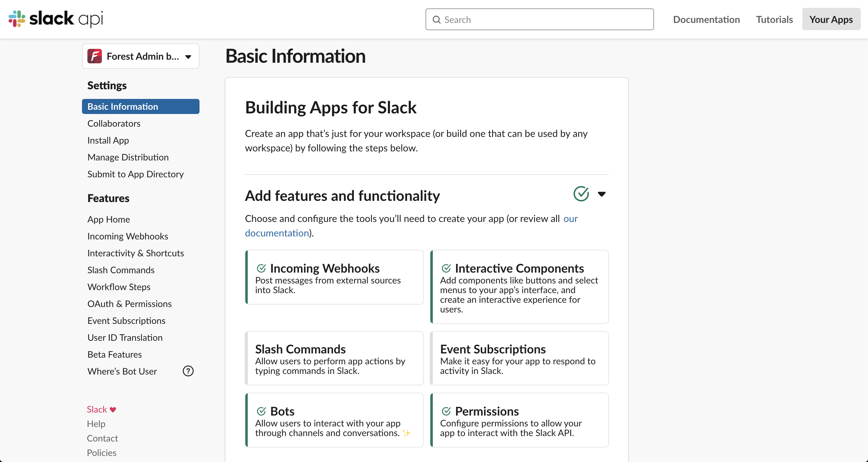Viewport: 868px width, 462px height.
Task: Open the Event Subscriptions feature card
Action: coord(519,358)
